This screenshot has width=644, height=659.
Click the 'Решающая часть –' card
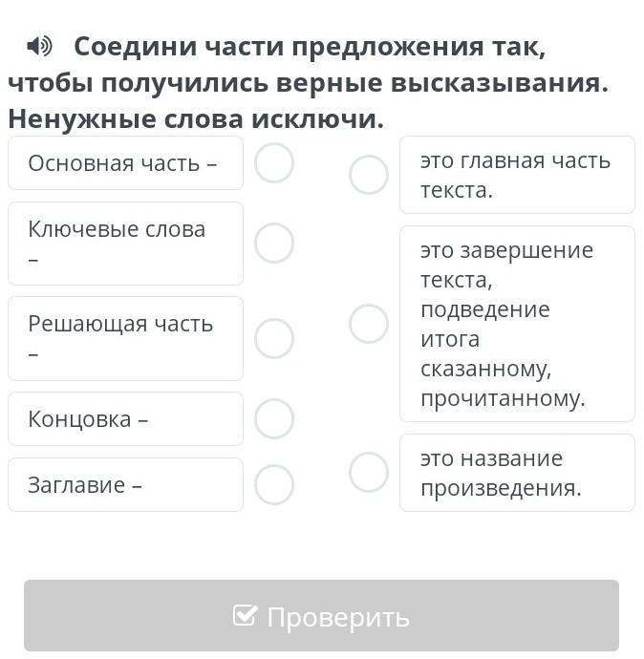point(125,338)
